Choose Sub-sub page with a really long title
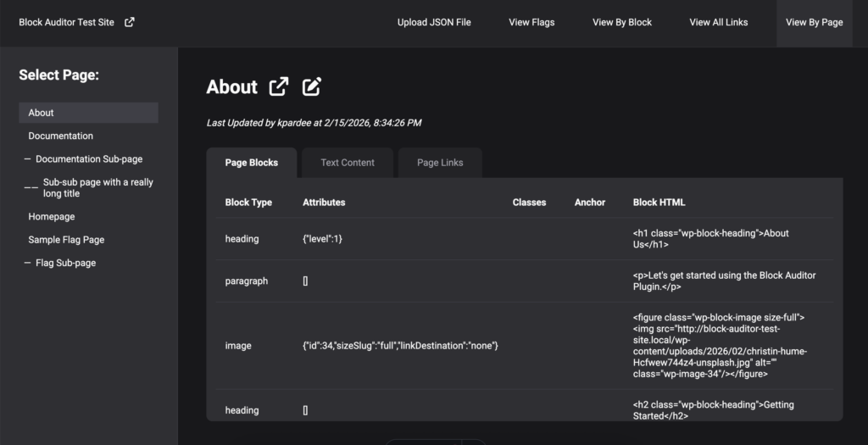This screenshot has height=445, width=868. [97, 187]
